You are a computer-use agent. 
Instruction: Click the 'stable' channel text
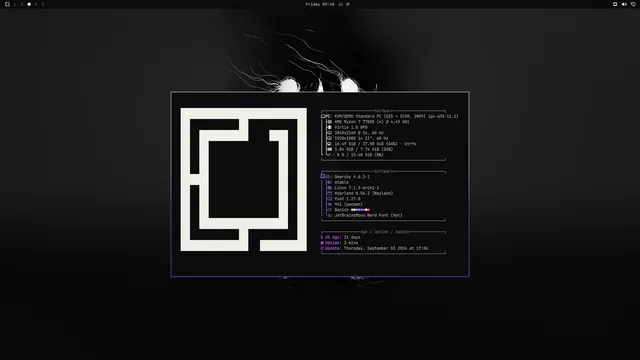click(341, 182)
